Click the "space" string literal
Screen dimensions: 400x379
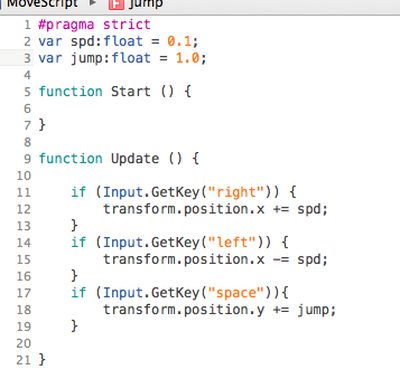(x=236, y=293)
